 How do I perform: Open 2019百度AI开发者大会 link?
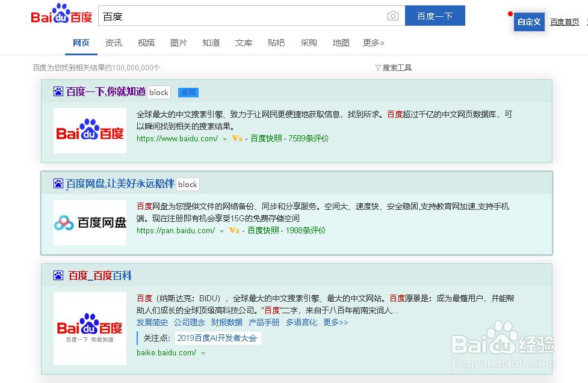coord(217,338)
